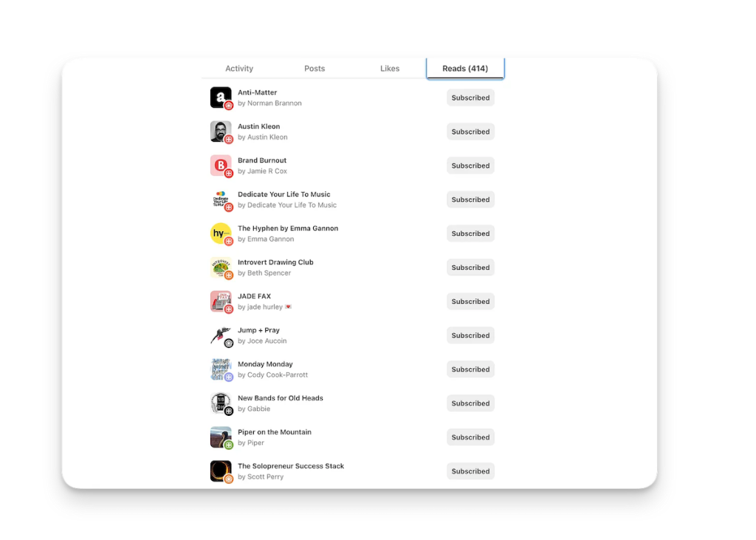Click Subscribed next to Brand Burnout

pyautogui.click(x=470, y=165)
